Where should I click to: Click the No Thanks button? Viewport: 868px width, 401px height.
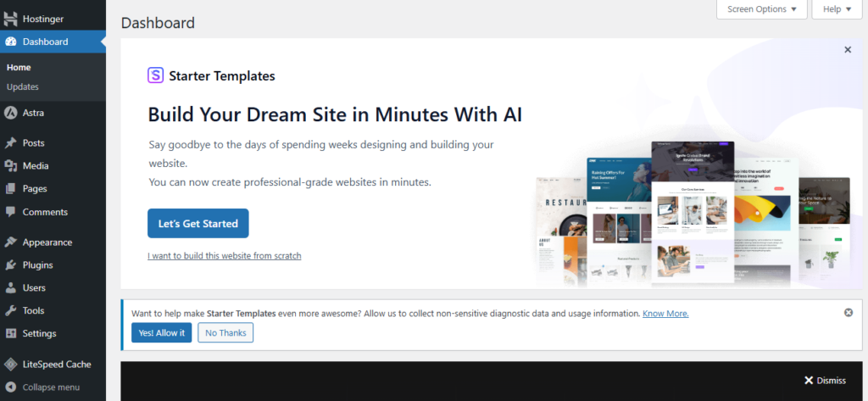point(225,333)
